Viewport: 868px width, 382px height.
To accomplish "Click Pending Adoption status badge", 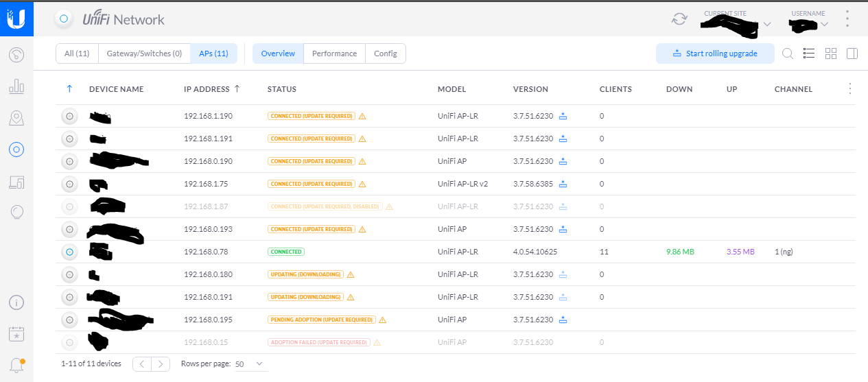I will pyautogui.click(x=321, y=320).
